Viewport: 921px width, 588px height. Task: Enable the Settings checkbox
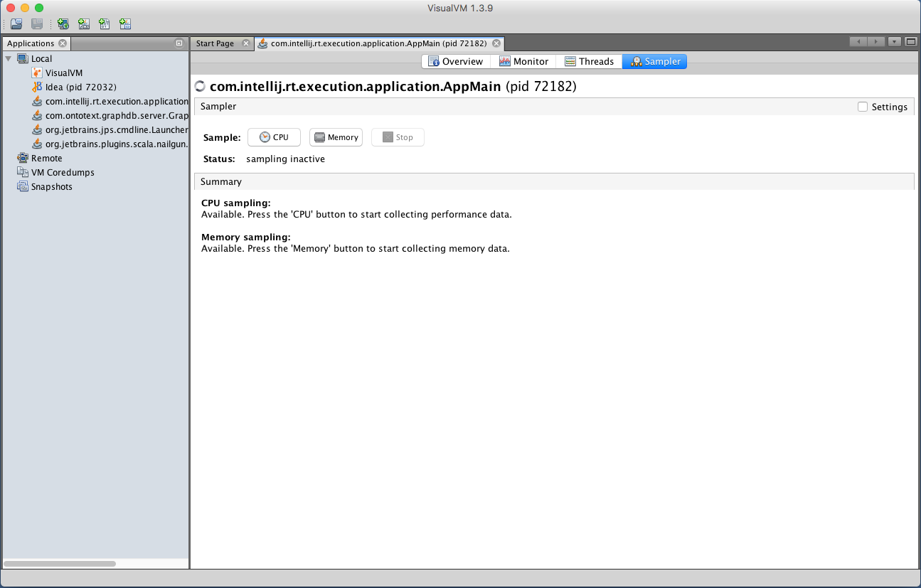863,107
